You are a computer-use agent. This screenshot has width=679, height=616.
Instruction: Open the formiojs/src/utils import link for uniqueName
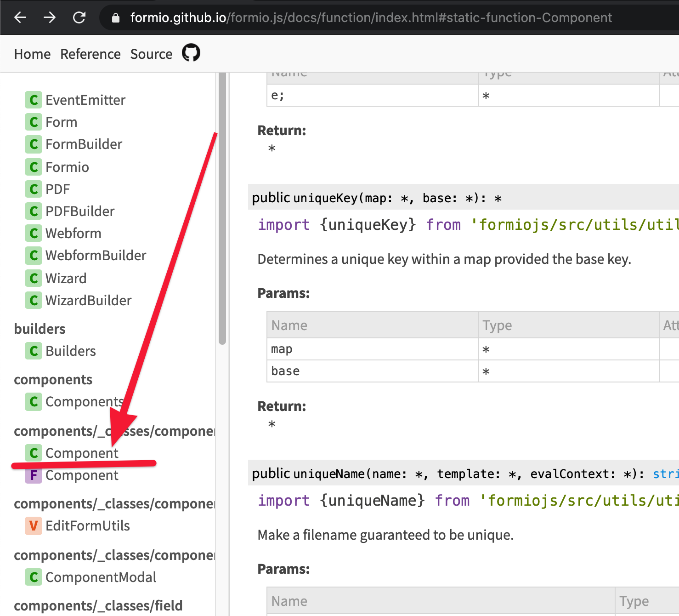coord(579,501)
